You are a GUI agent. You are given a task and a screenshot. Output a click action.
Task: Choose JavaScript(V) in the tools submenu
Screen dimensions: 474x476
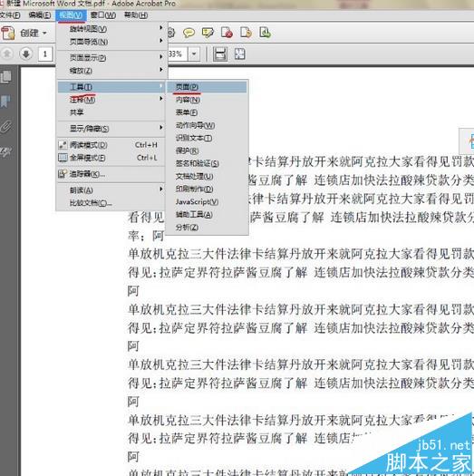coord(207,201)
